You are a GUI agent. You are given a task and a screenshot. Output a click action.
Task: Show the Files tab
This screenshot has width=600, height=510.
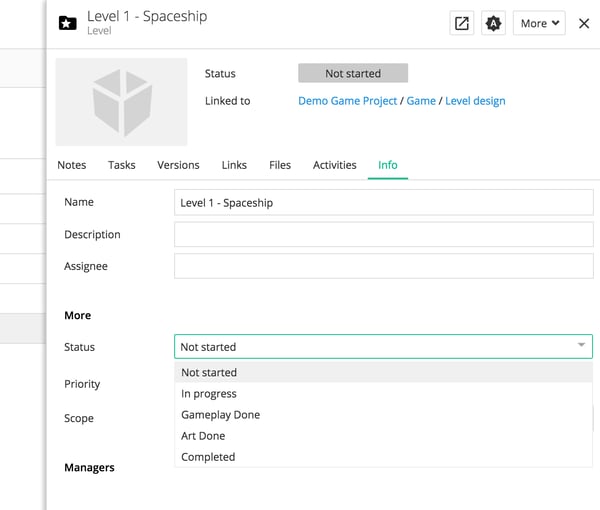[x=280, y=165]
